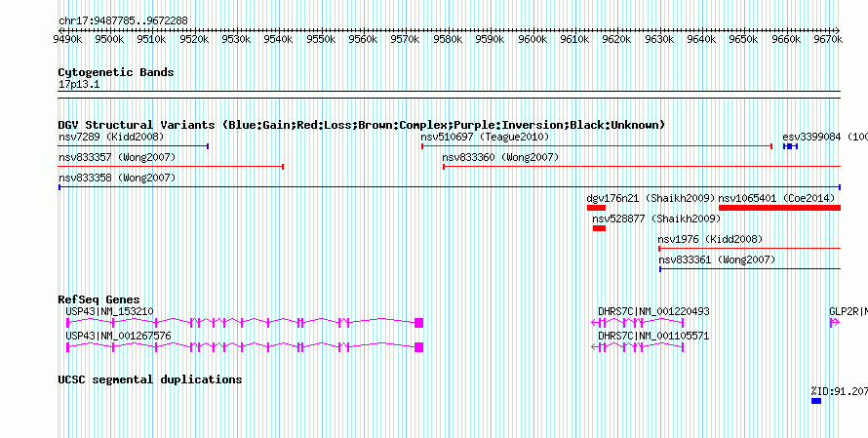Screen dimensions: 868x438
Task: Click the nsv833357 red loss bar
Action: pyautogui.click(x=171, y=166)
